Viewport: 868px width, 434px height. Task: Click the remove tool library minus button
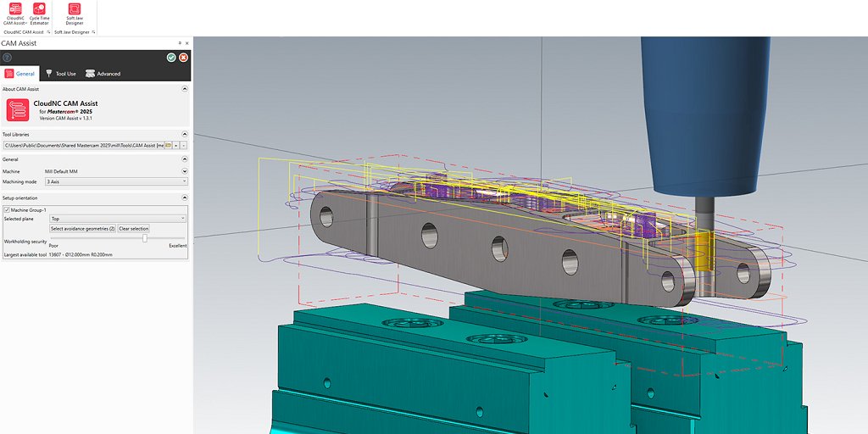coord(184,146)
